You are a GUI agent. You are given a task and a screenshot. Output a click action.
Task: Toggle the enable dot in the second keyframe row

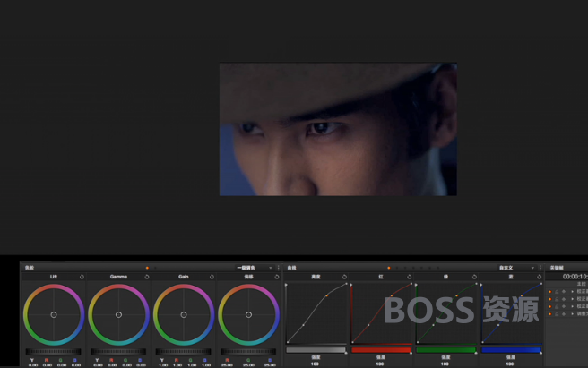549,299
